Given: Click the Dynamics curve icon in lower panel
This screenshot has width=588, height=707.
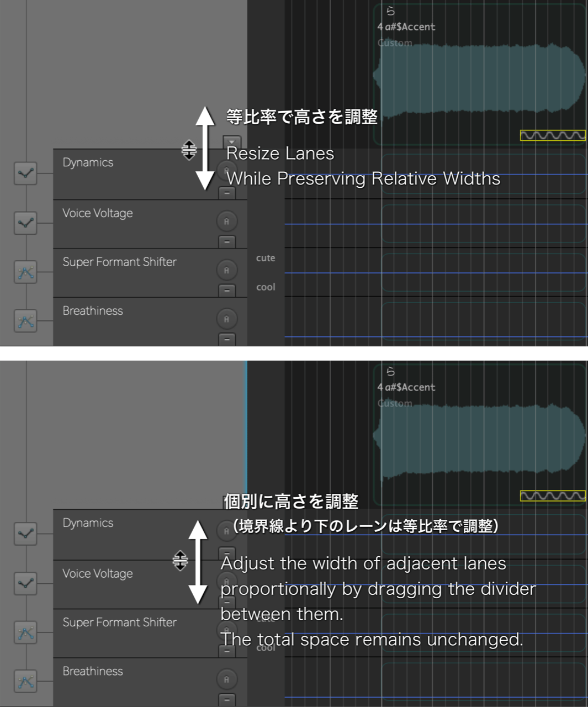Looking at the screenshot, I should [x=25, y=534].
